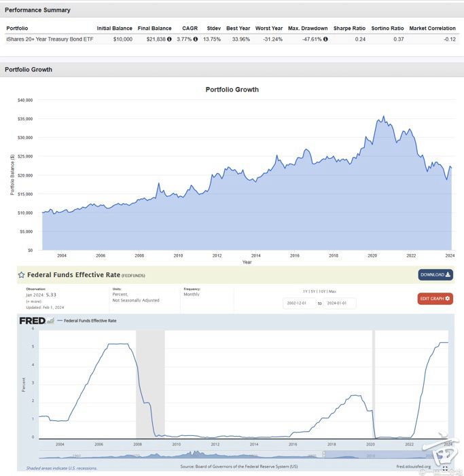The image size is (464, 476).
Task: Click the Sortino Ratio column header
Action: [x=387, y=29]
